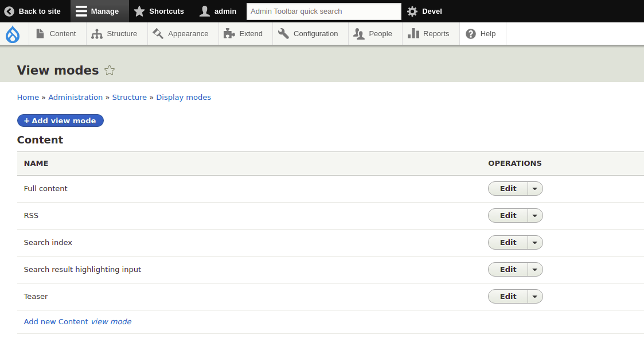Click the Devel gear icon
644x338 pixels.
click(x=412, y=11)
